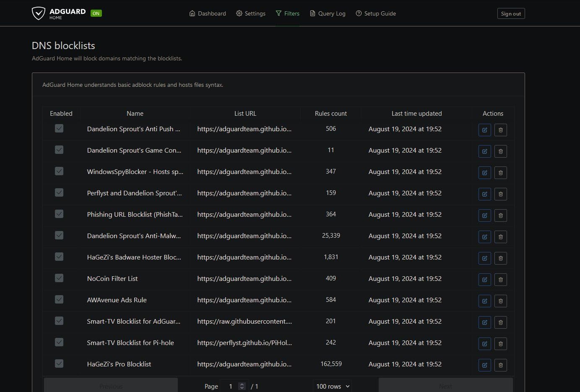Click the HaGeZi's Pro Blocklist name

point(119,364)
